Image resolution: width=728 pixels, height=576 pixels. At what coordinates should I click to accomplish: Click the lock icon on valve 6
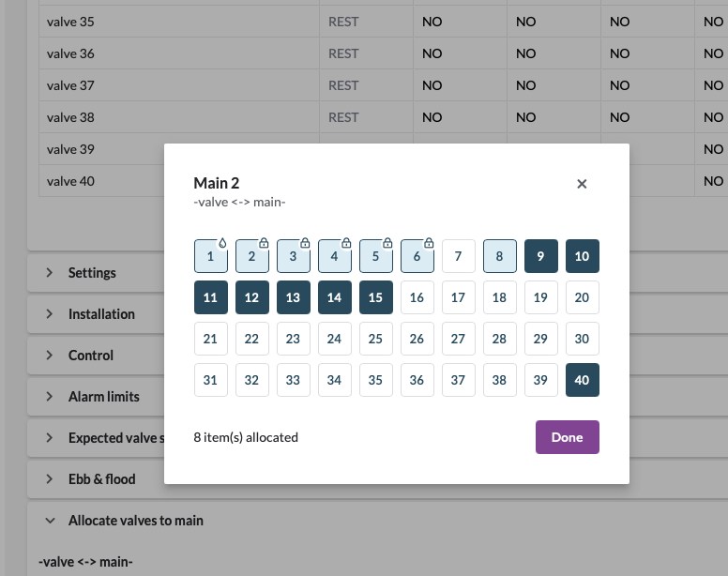(429, 243)
